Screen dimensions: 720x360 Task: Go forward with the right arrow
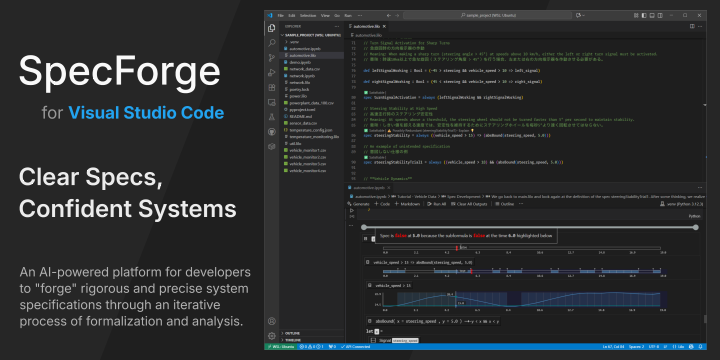pos(398,15)
